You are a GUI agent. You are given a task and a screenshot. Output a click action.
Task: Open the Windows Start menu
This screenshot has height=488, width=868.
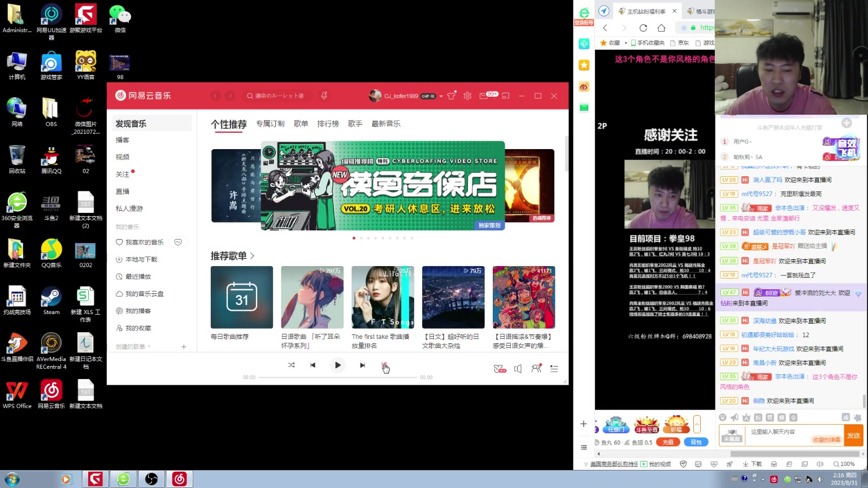point(11,480)
